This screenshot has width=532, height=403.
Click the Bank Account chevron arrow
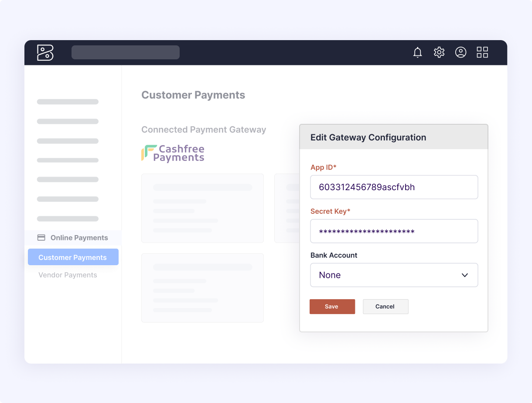pos(464,275)
